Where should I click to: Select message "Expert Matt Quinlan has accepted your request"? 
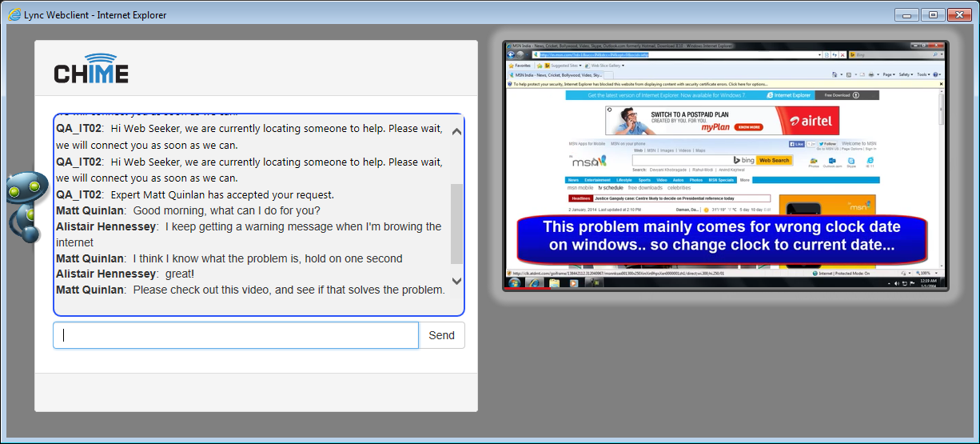(x=222, y=194)
